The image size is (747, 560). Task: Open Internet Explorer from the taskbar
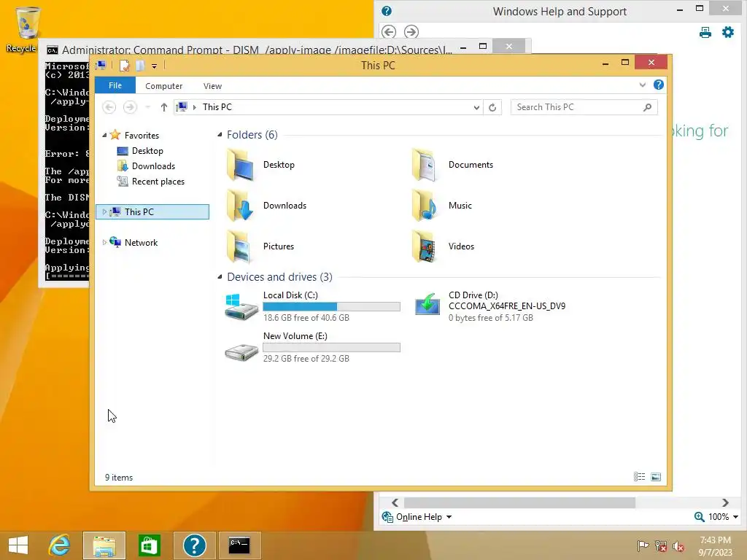[59, 545]
